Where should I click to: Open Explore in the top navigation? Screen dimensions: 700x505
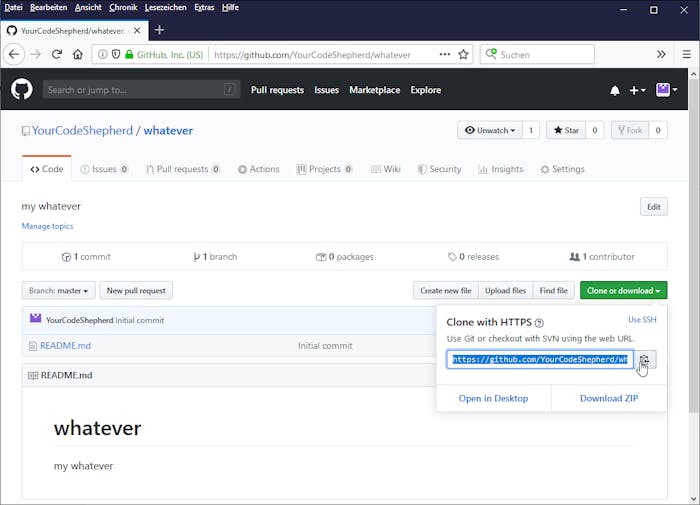425,90
